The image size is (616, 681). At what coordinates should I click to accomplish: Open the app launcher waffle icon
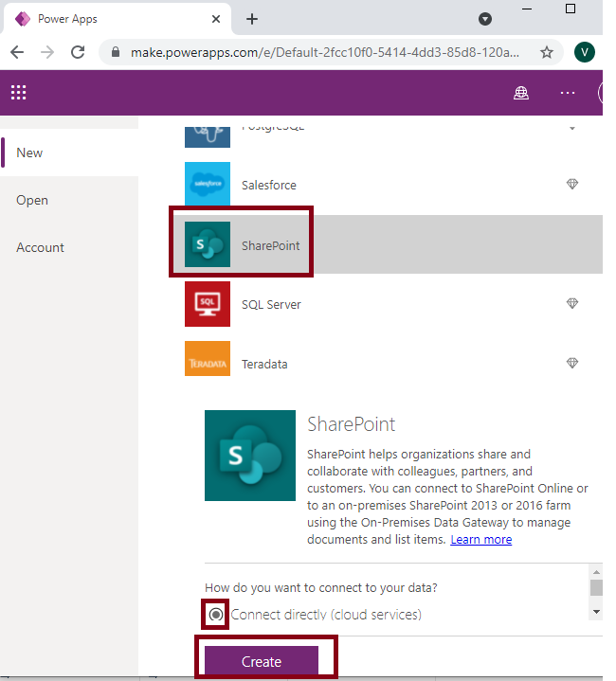(18, 92)
